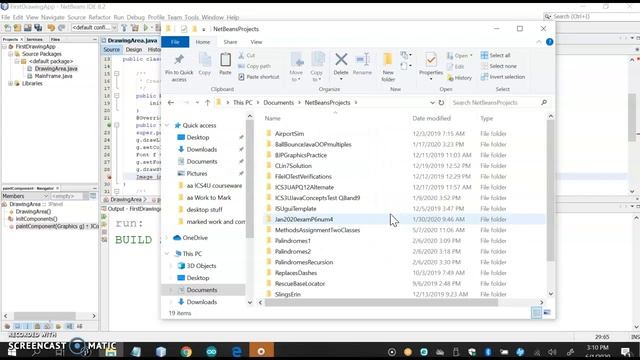640x360 pixels.
Task: Open the Files tab in NetBeans
Action: click(55, 39)
